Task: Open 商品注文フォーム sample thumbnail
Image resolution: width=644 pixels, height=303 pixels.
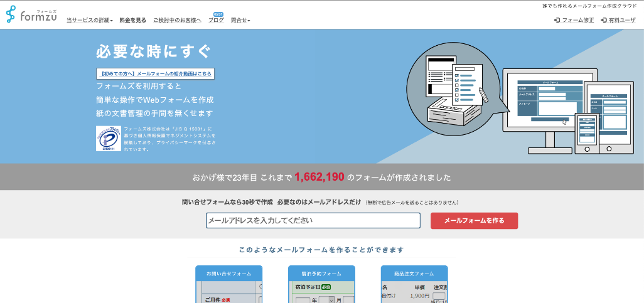Action: (414, 284)
